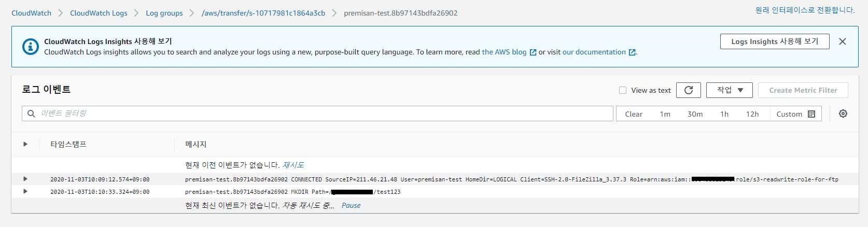Screen dimensions: 868x227
Task: Open our documentation link
Action: [x=594, y=52]
